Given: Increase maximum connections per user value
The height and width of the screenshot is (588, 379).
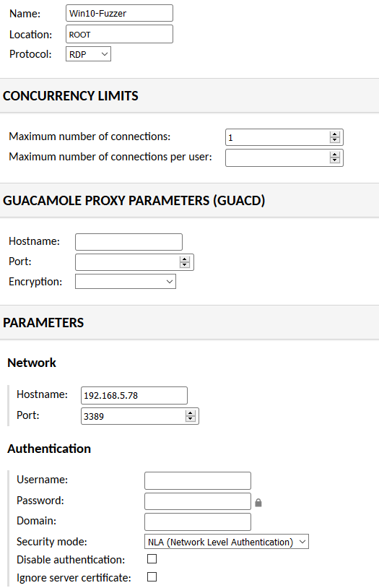Looking at the screenshot, I should (335, 155).
